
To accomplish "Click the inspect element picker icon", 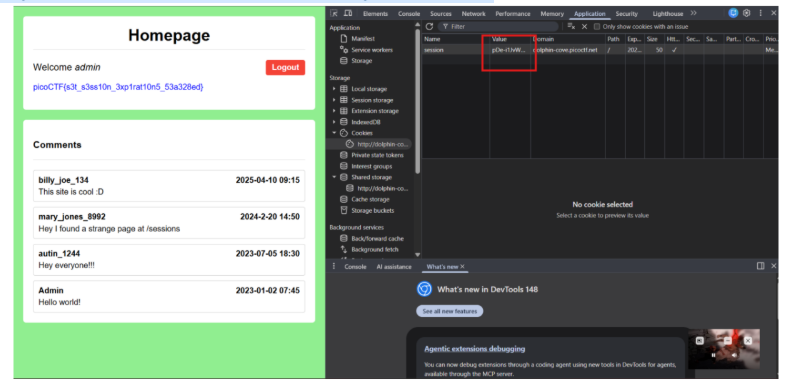I will coord(334,13).
